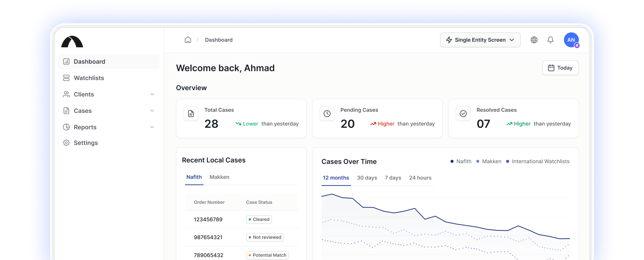Go to home via breadcrumb house icon

coord(188,40)
